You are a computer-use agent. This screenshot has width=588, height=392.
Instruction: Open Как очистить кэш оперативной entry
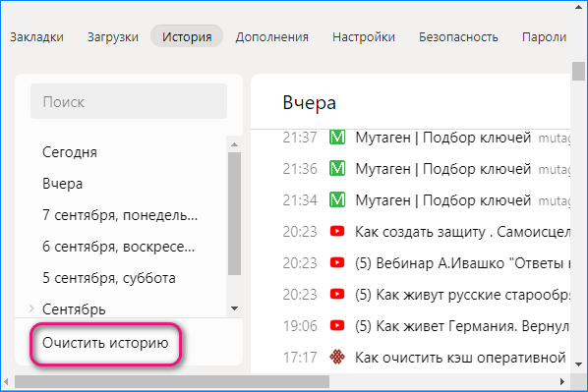[x=460, y=358]
